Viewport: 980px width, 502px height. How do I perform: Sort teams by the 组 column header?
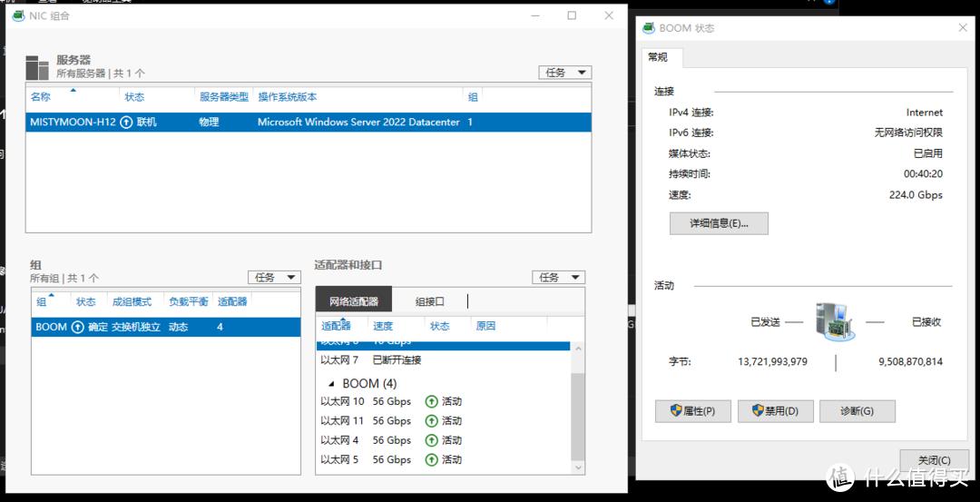point(41,302)
